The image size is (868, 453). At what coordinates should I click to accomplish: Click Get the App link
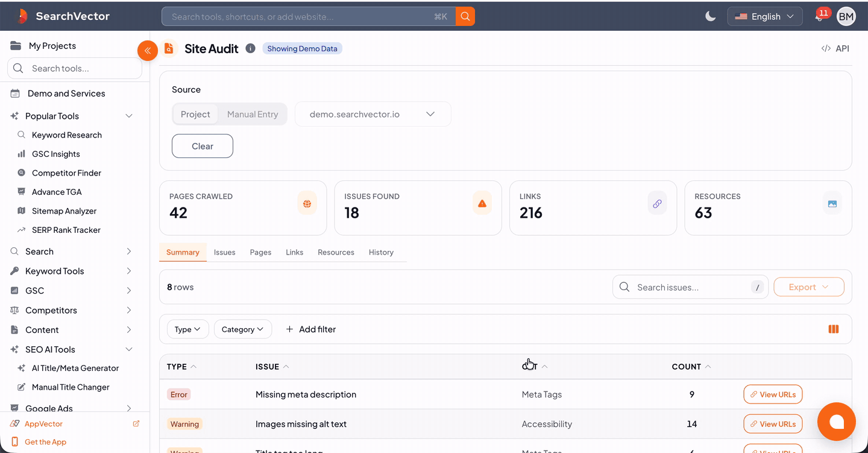[45, 442]
